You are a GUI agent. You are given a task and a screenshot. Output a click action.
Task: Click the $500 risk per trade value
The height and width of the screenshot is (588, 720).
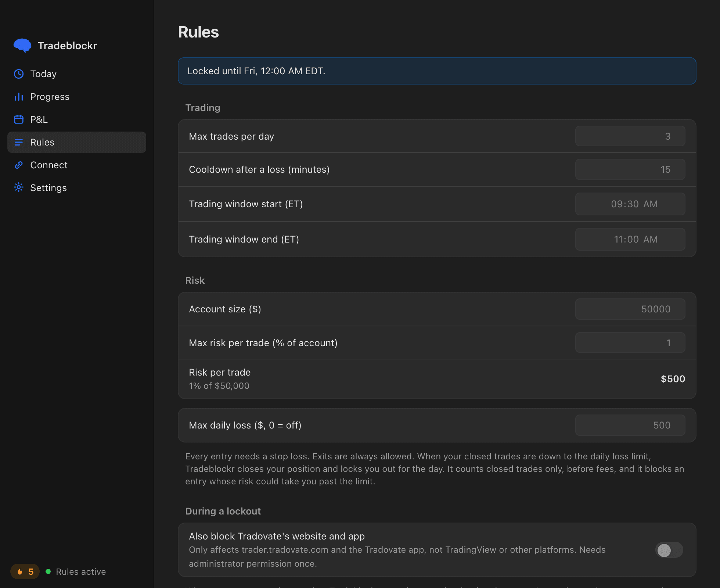pyautogui.click(x=673, y=379)
